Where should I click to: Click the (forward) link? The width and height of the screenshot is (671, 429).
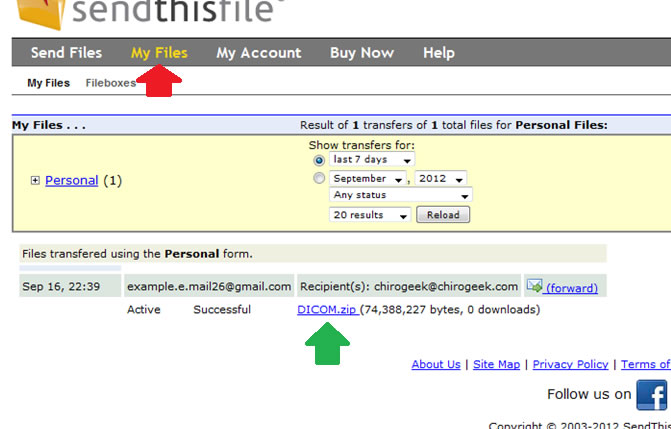571,288
